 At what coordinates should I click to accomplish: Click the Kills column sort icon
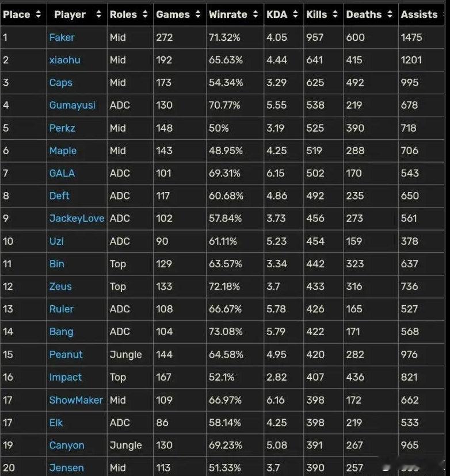(x=335, y=14)
